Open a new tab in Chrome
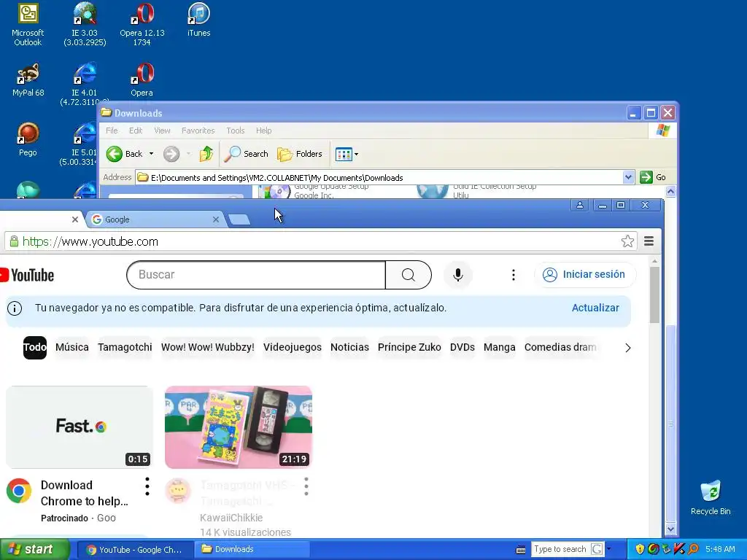The image size is (747, 560). (239, 219)
